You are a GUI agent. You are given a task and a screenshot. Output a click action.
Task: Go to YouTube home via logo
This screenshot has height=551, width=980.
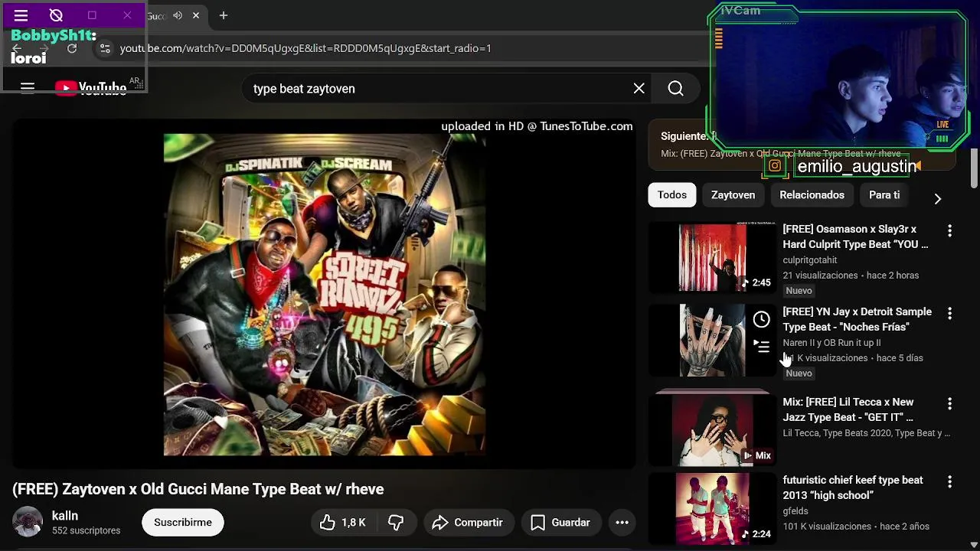pos(90,88)
